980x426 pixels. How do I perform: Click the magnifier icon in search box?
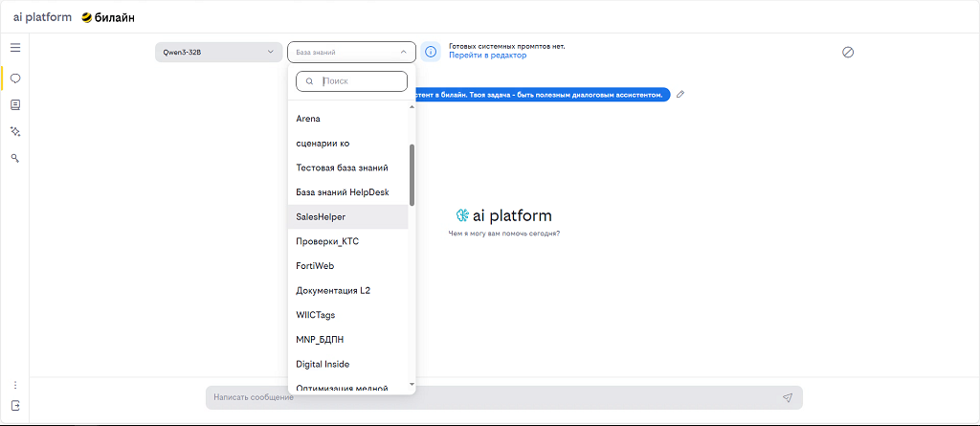309,81
